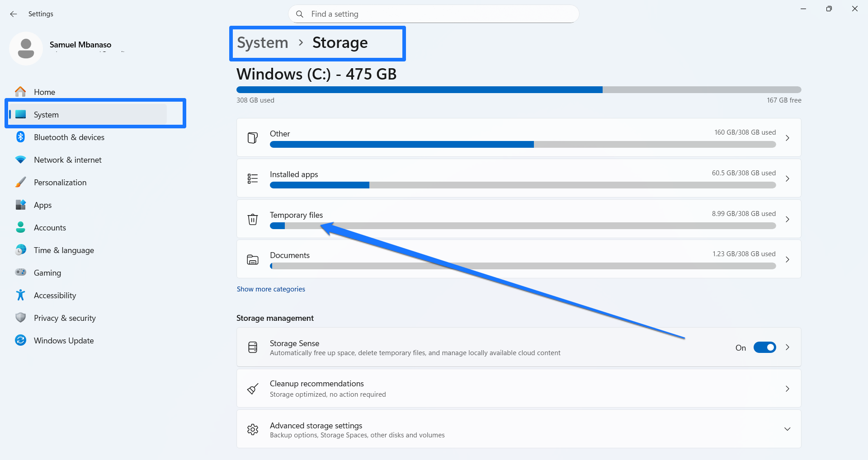Select System in the sidebar
Image resolution: width=868 pixels, height=460 pixels.
46,114
